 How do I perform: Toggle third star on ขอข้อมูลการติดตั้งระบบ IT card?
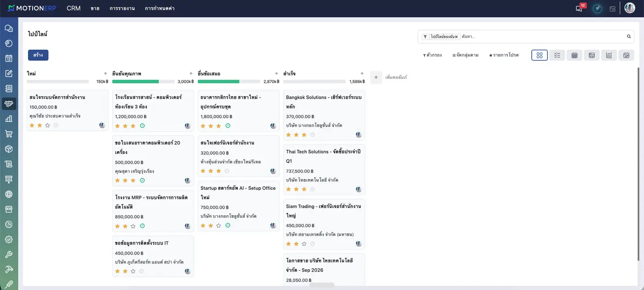coord(133,271)
